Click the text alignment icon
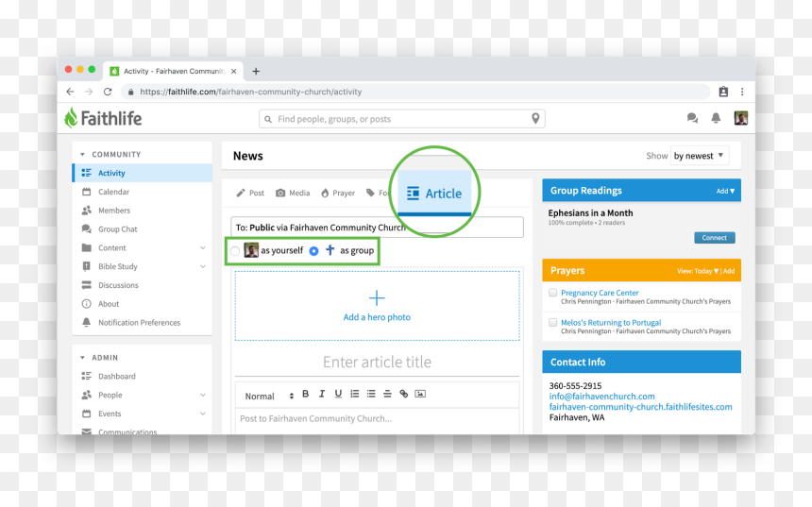 [x=387, y=394]
